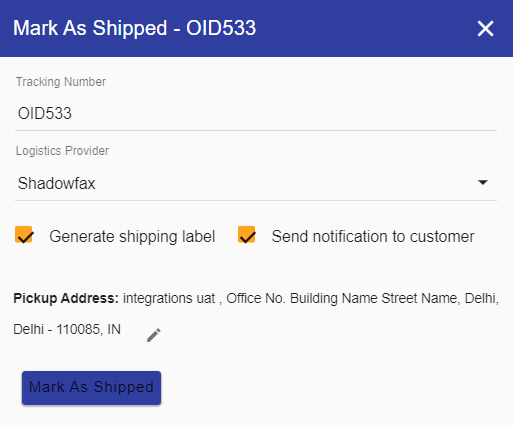The height and width of the screenshot is (425, 513).
Task: Click the bold Pickup Address label
Action: click(x=66, y=298)
